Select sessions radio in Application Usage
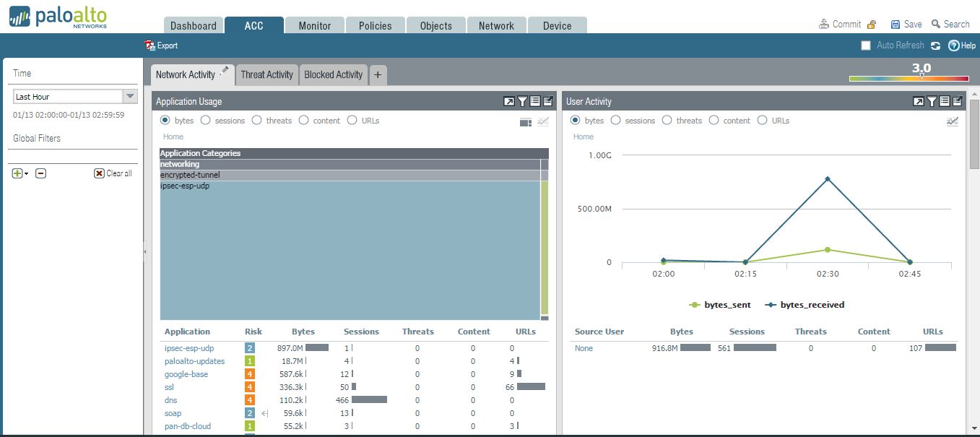 pyautogui.click(x=206, y=121)
